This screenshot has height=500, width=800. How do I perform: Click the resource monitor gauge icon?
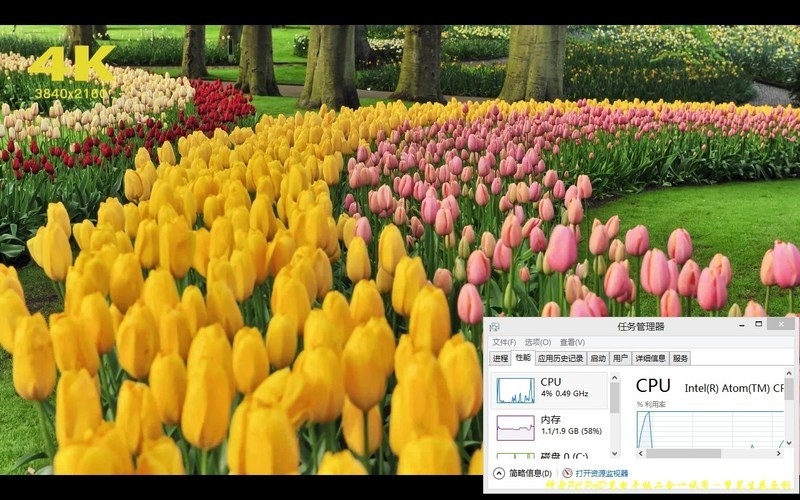tap(567, 473)
